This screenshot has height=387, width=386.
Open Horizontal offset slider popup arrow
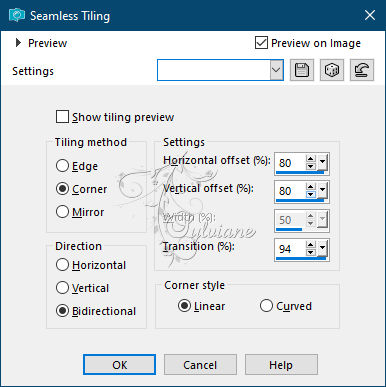click(322, 162)
